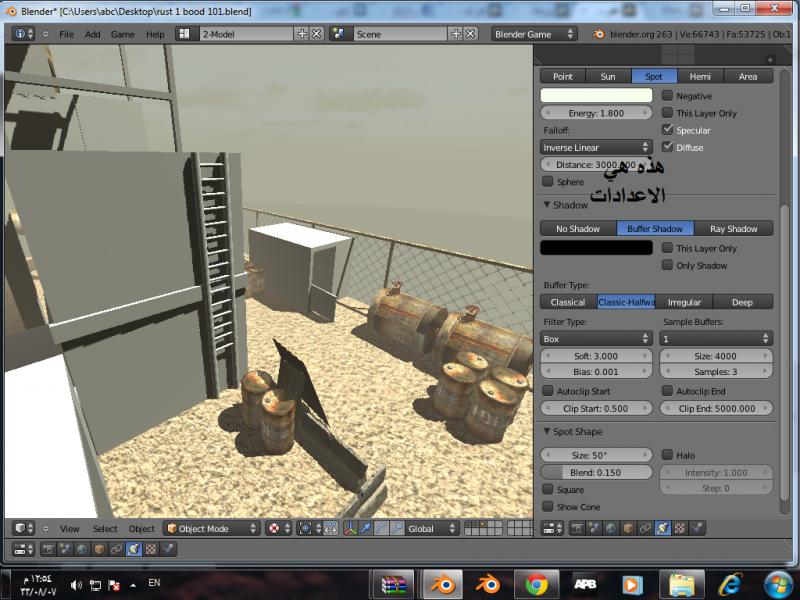This screenshot has height=600, width=800.
Task: Open WinRAR from the taskbar
Action: click(x=393, y=584)
